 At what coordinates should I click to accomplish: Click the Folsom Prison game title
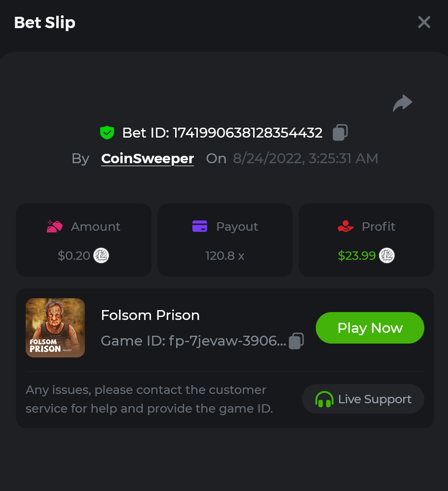coord(150,316)
